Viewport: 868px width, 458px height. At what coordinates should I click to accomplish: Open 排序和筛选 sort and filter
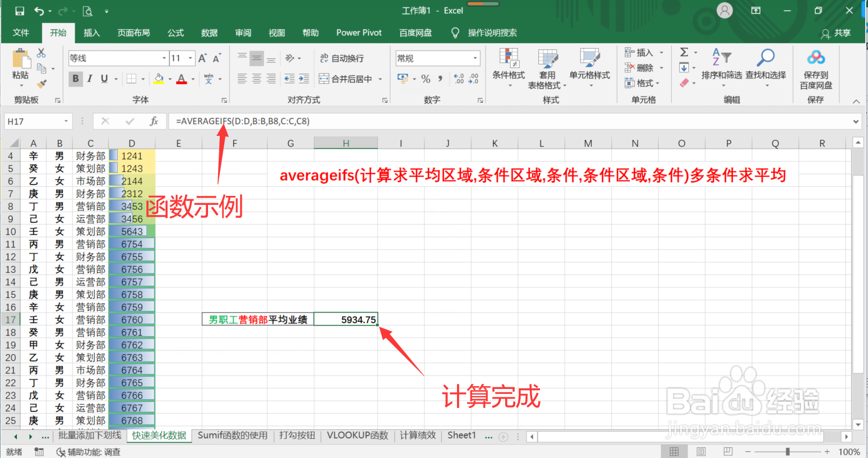(722, 66)
